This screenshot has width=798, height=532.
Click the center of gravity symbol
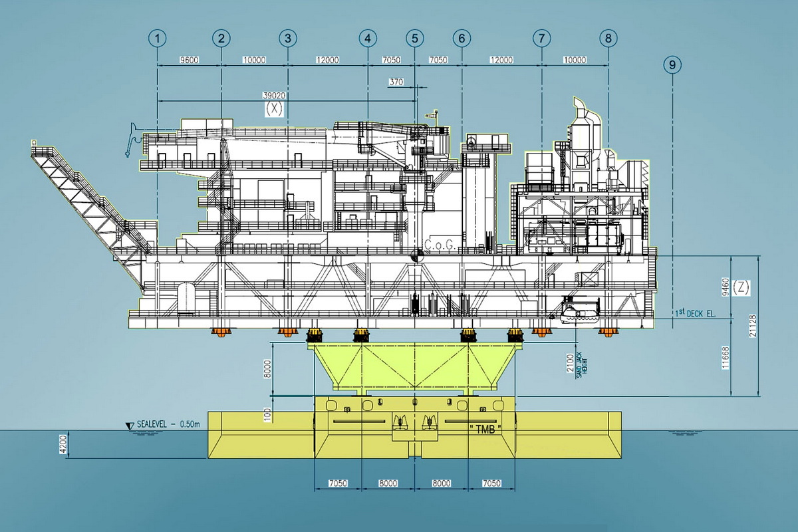(x=417, y=253)
